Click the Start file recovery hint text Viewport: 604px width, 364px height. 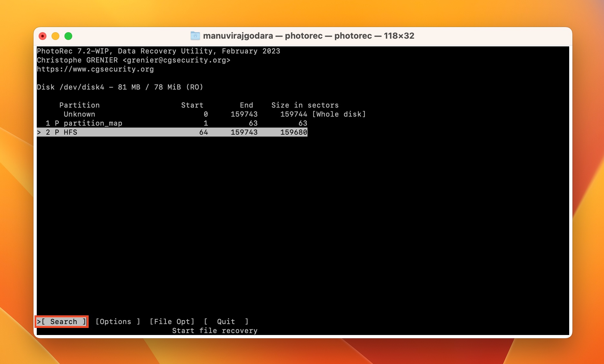click(x=215, y=330)
